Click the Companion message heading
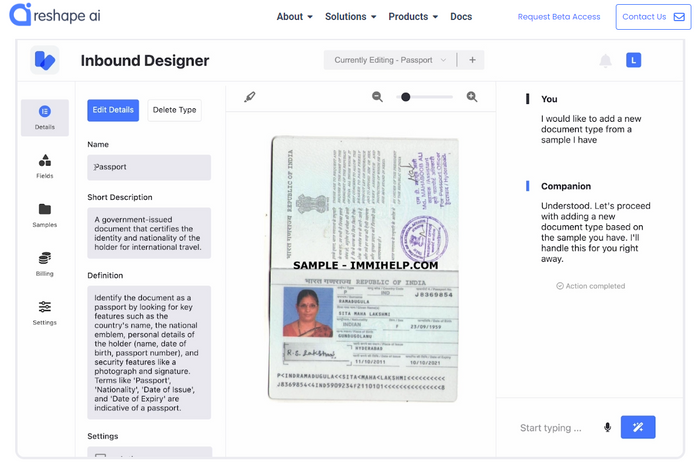The image size is (700, 470). (x=566, y=186)
